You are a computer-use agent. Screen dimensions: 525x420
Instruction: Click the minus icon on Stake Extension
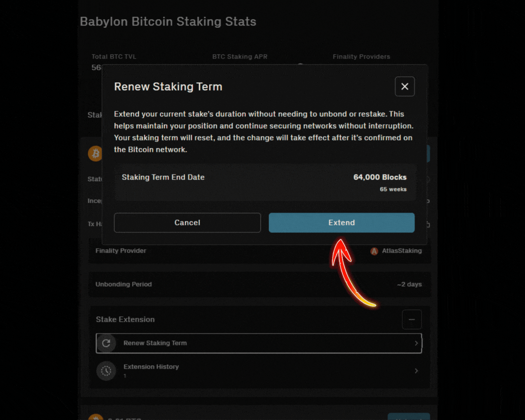click(412, 319)
